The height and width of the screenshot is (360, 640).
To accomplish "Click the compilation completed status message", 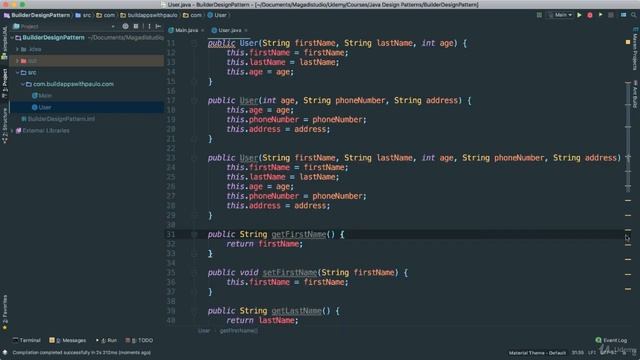I will (x=82, y=352).
